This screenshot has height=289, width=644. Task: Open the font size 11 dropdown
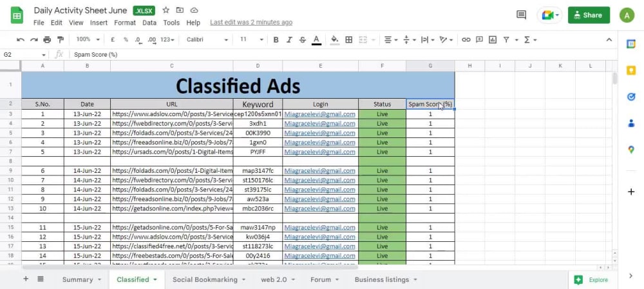(x=251, y=39)
